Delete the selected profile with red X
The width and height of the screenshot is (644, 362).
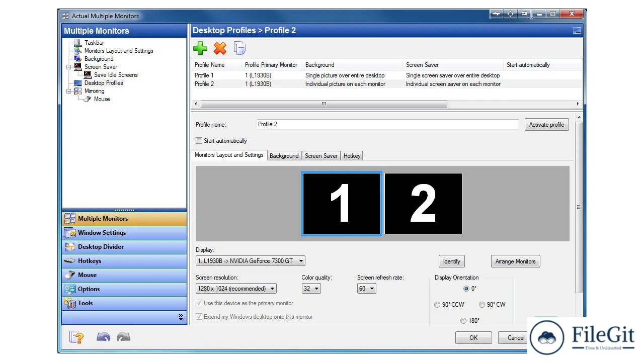220,48
